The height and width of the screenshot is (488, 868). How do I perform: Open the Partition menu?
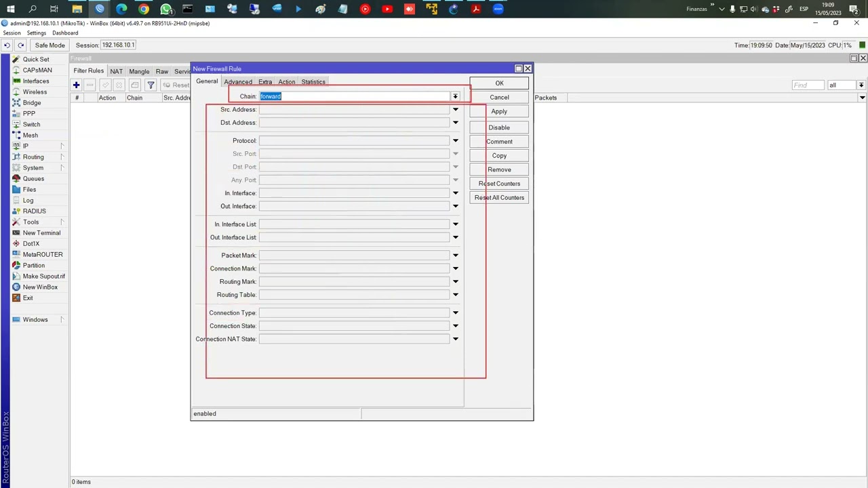coord(33,265)
